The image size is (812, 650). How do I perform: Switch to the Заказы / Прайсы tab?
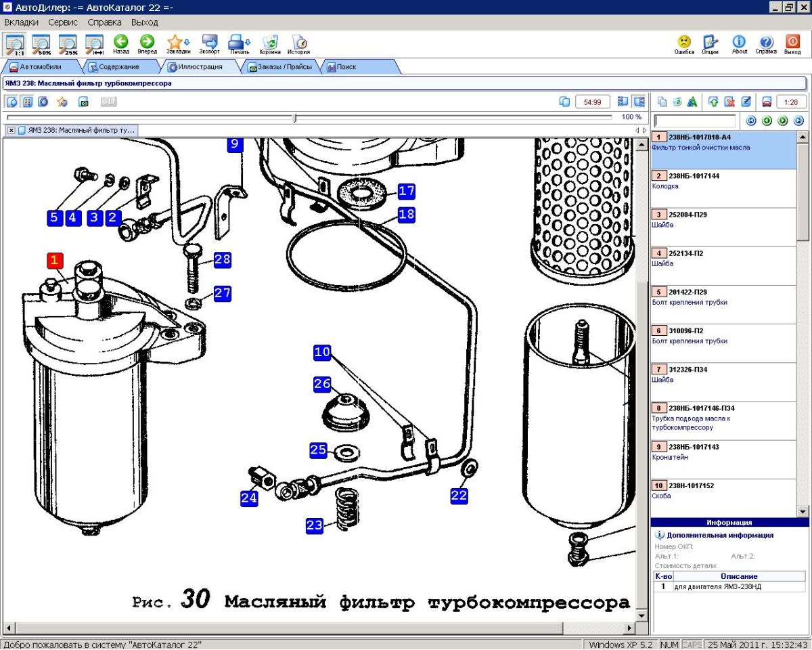click(284, 67)
